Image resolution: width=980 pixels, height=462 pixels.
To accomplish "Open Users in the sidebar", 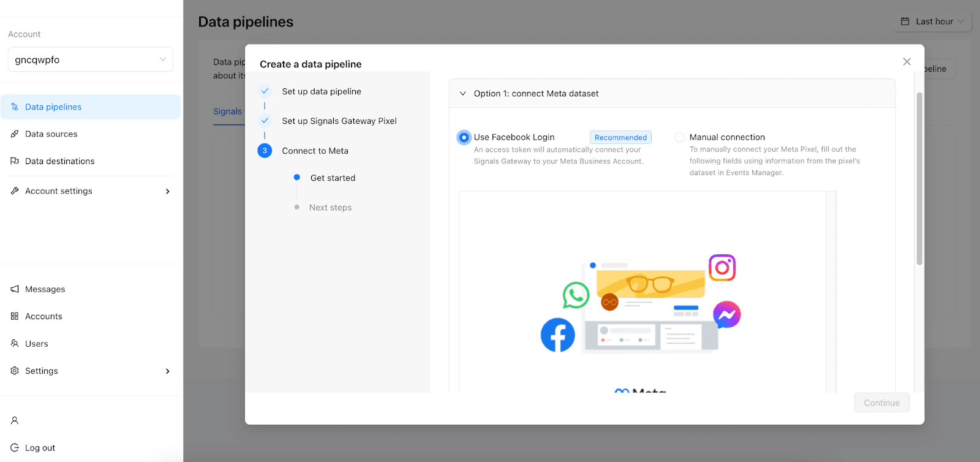I will click(x=91, y=344).
